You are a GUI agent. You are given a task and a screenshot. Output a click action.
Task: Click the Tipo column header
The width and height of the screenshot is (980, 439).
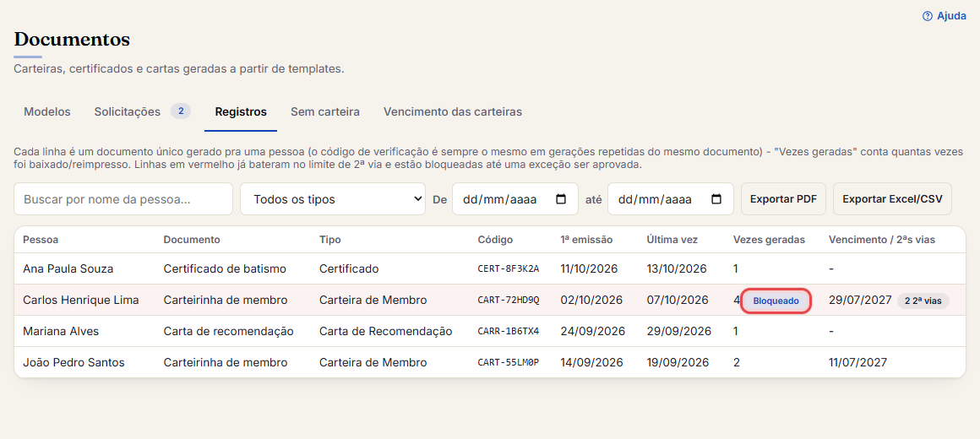point(330,240)
